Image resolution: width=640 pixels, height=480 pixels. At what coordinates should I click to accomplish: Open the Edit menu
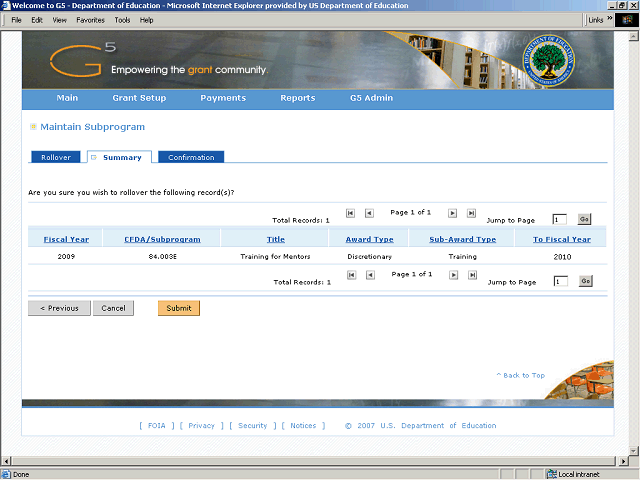(37, 20)
